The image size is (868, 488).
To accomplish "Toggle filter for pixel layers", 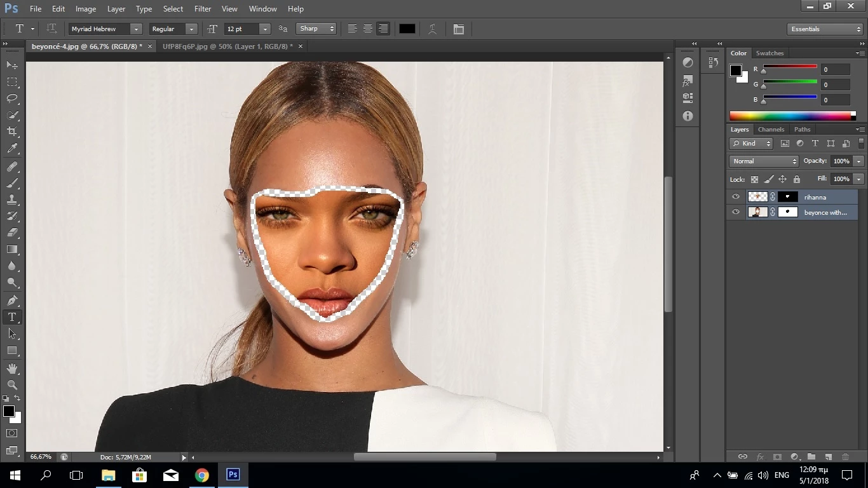I will click(x=785, y=144).
